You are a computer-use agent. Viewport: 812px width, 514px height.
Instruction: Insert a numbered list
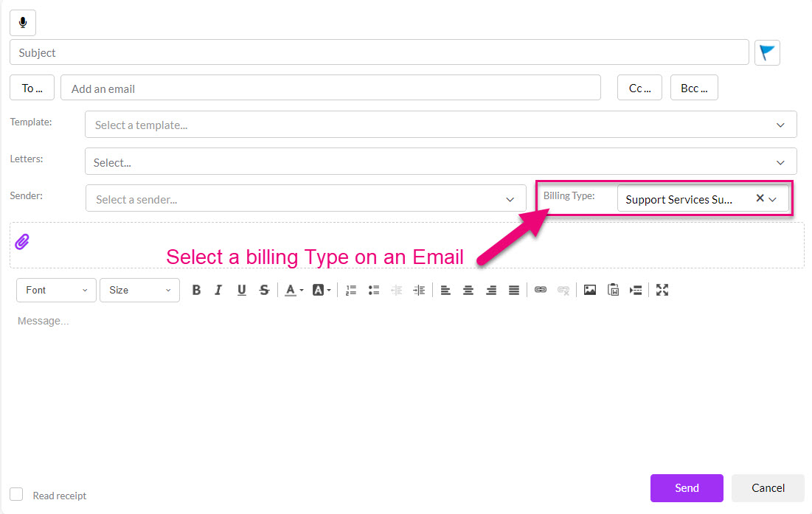351,291
